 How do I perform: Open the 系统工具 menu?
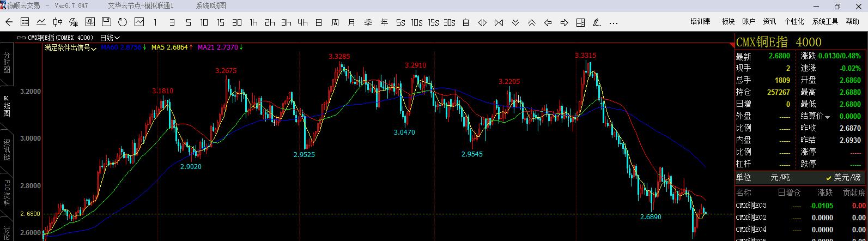(825, 22)
